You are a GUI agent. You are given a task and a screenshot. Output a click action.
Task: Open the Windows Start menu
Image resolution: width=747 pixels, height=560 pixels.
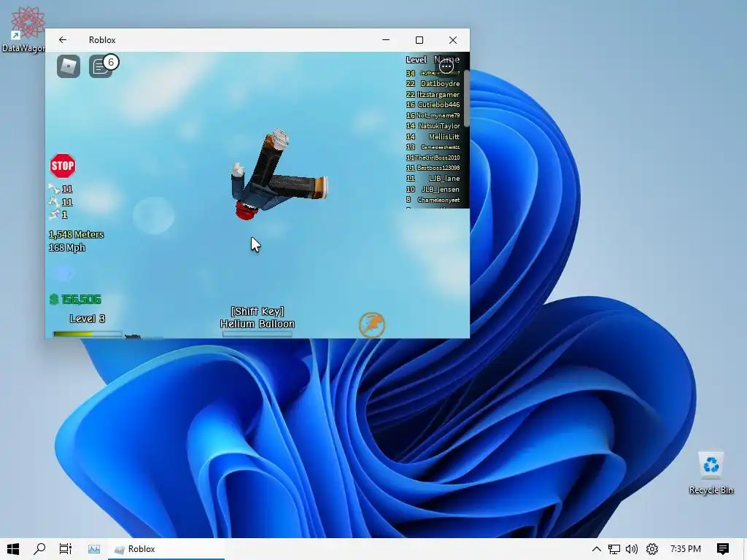pyautogui.click(x=13, y=549)
